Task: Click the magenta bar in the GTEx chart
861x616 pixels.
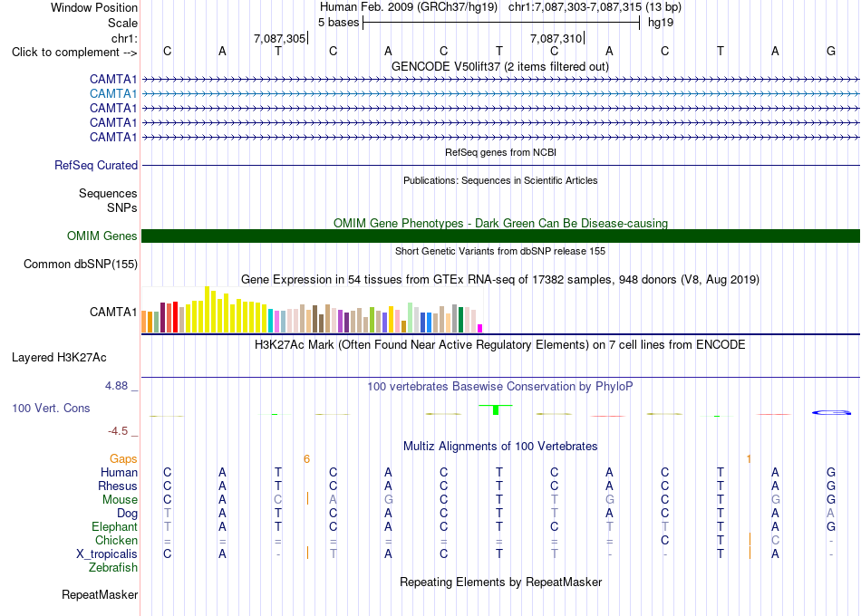Action: pyautogui.click(x=479, y=328)
